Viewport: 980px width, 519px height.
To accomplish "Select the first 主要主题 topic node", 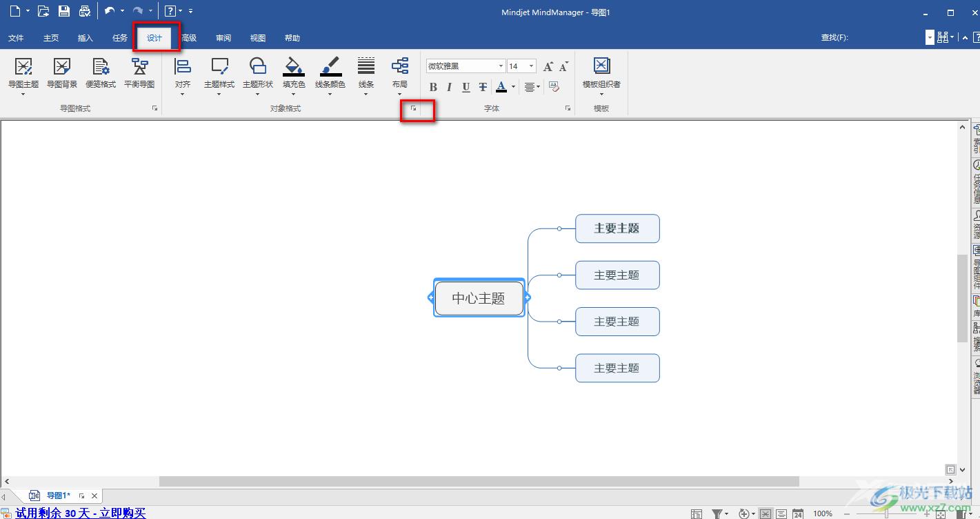I will [617, 228].
